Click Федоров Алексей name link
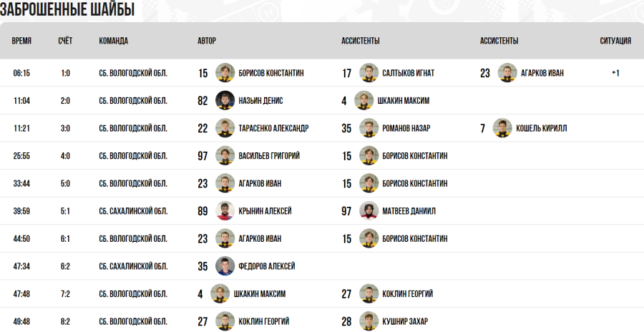 coord(266,266)
